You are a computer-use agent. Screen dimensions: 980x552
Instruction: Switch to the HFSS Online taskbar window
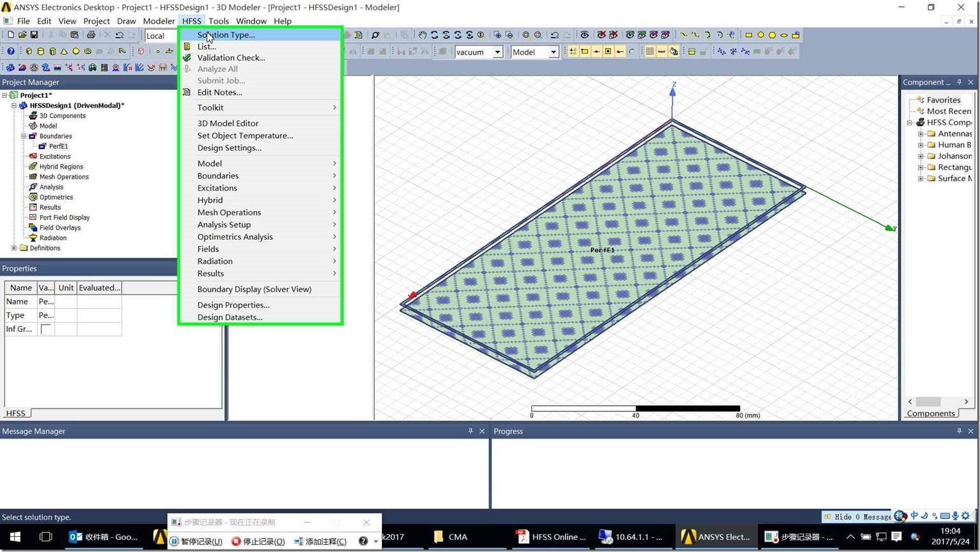pos(551,537)
